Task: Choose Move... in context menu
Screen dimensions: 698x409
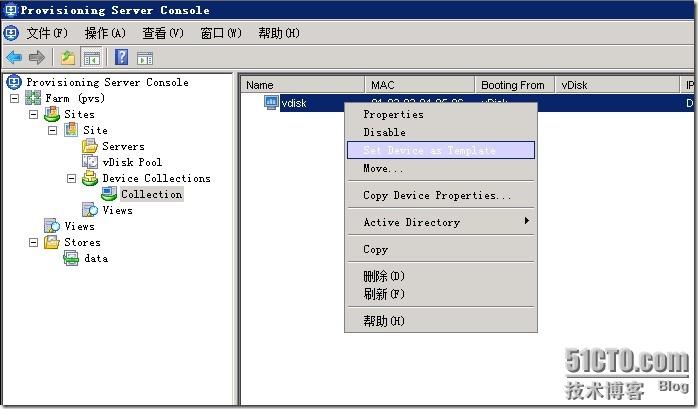Action: 441,168
